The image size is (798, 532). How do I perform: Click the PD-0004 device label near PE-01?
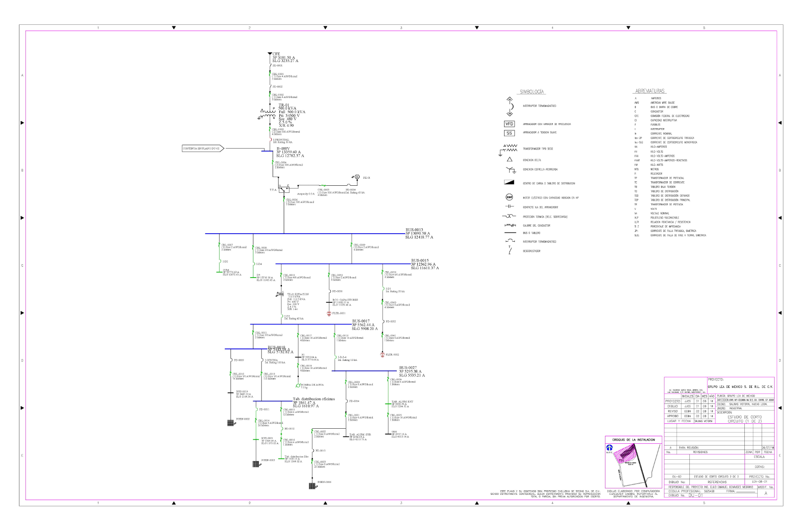tap(352, 189)
